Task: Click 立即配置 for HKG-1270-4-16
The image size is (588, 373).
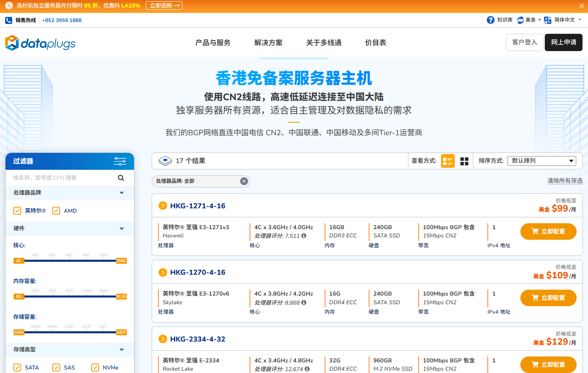Action: click(x=548, y=298)
